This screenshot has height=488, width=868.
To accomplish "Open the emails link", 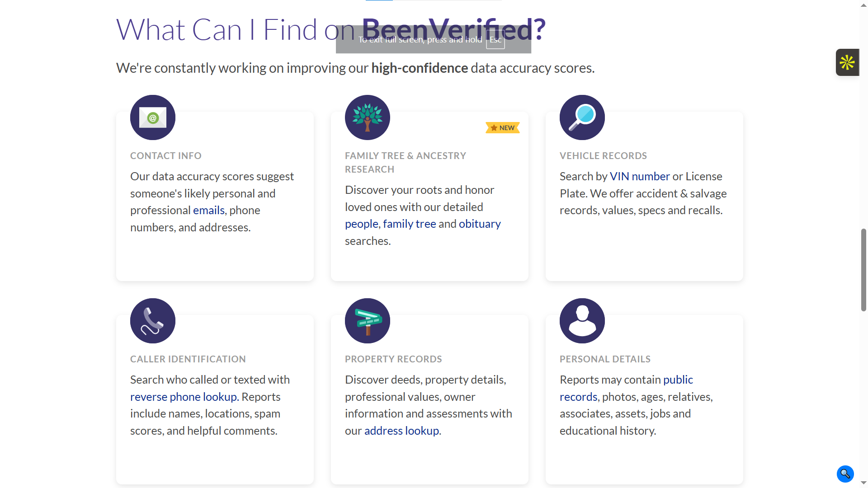I will click(x=209, y=211).
